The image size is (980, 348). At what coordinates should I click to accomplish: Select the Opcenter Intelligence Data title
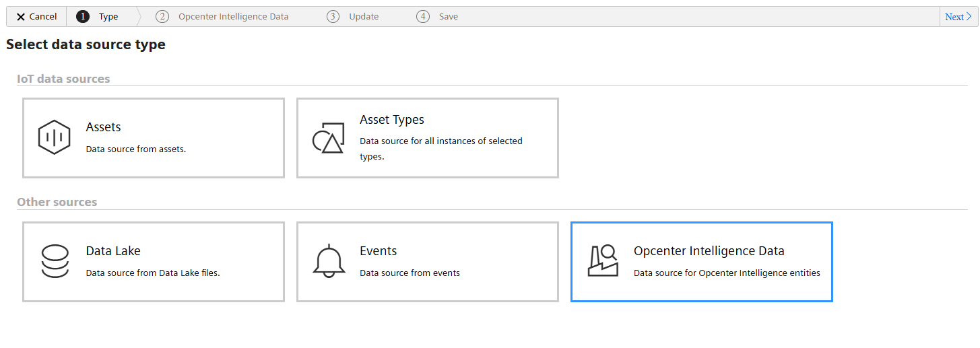pos(709,251)
